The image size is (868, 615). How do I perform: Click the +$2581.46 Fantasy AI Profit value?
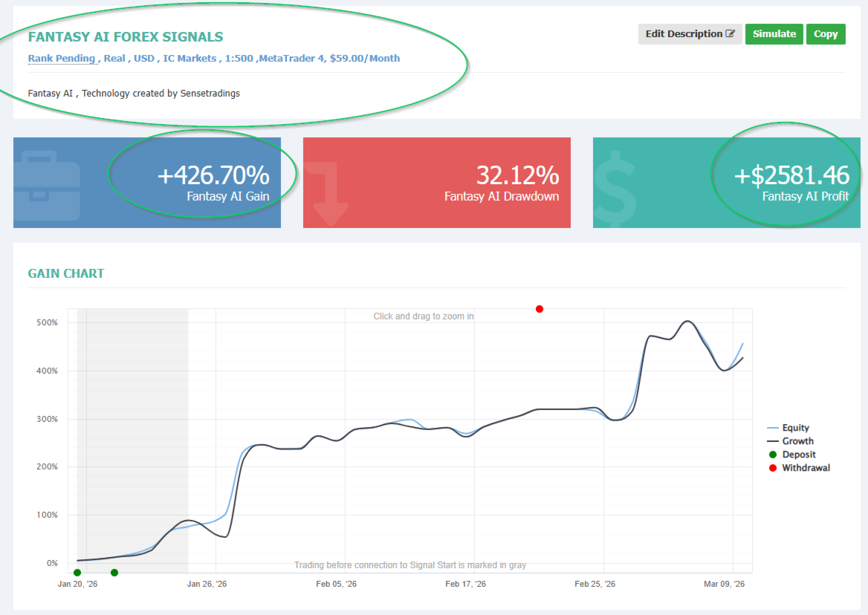[x=791, y=176]
